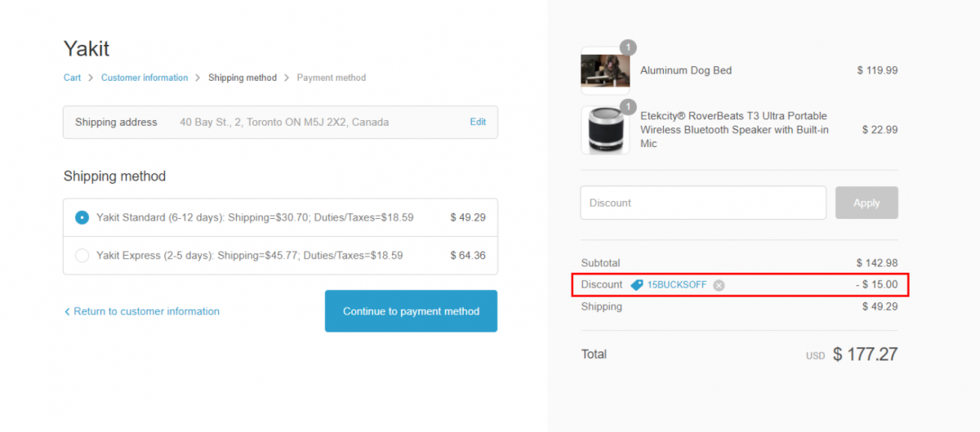
Task: Focus the Discount code field
Action: click(x=703, y=203)
